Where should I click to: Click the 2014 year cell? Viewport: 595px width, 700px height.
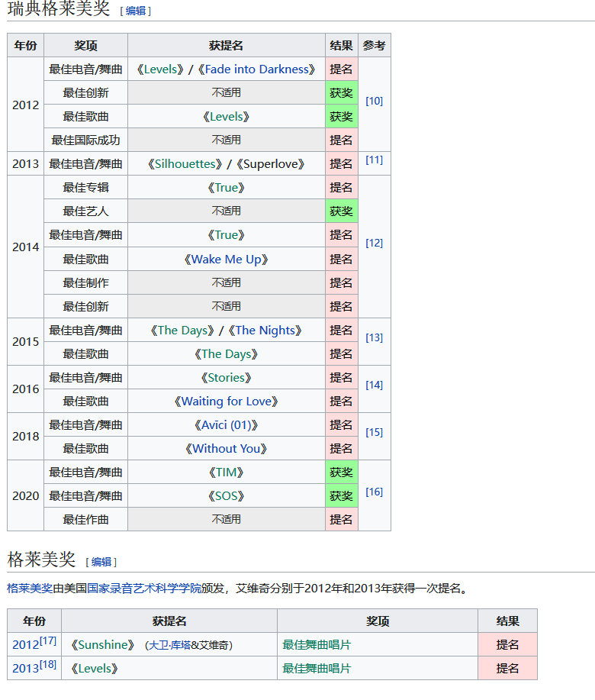(25, 247)
